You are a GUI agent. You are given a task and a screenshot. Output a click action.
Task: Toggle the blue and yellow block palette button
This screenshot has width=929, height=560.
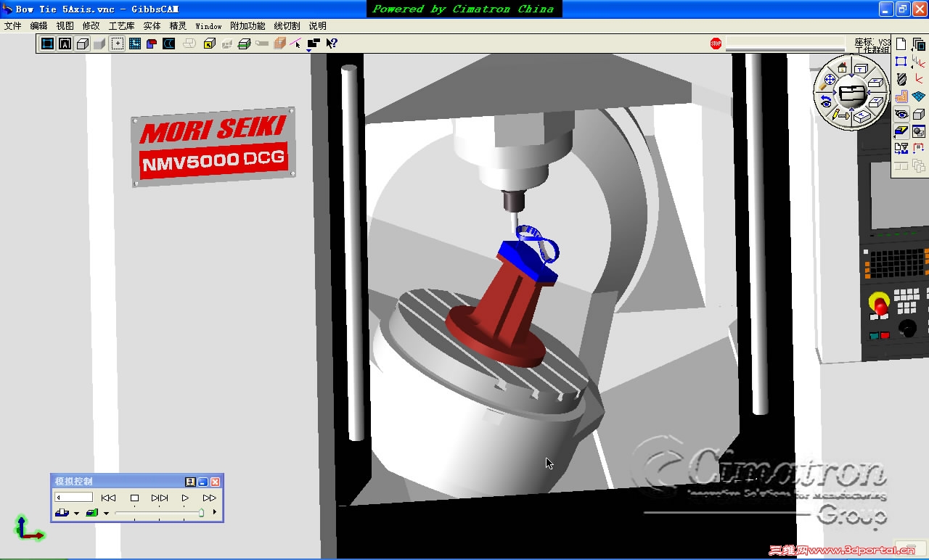(x=901, y=131)
